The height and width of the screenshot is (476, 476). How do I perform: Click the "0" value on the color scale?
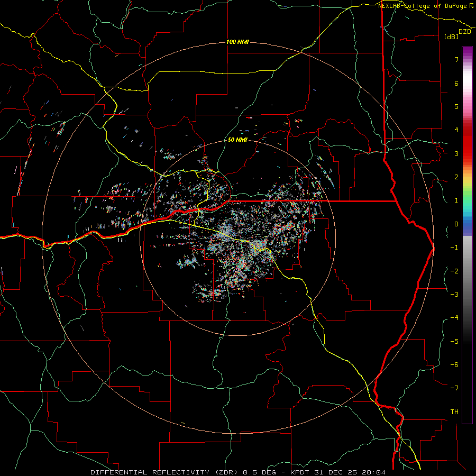[456, 224]
